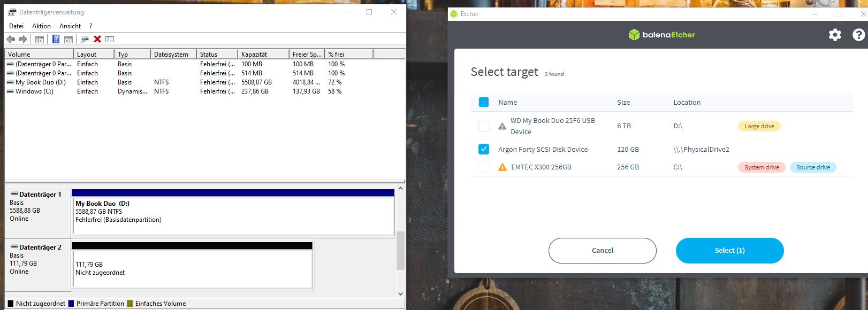Screen dimensions: 868x310
Task: Click drive icon of Windows (C:) row
Action: tap(10, 91)
